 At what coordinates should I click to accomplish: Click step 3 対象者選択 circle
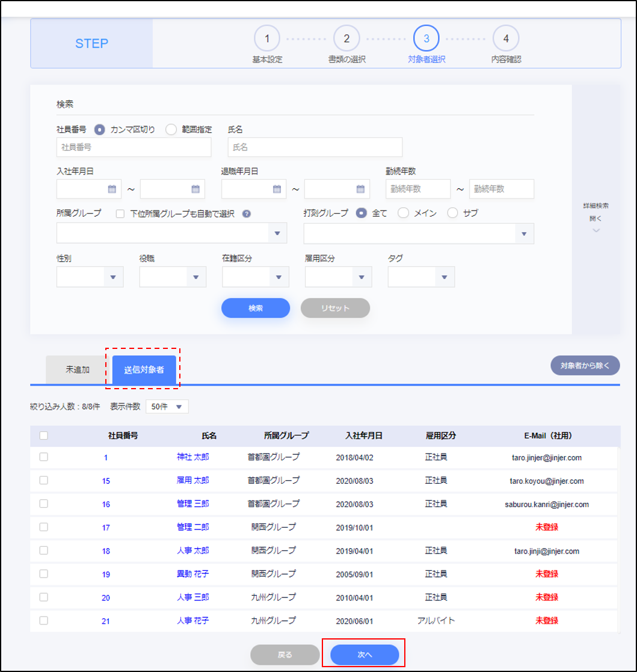coord(426,38)
